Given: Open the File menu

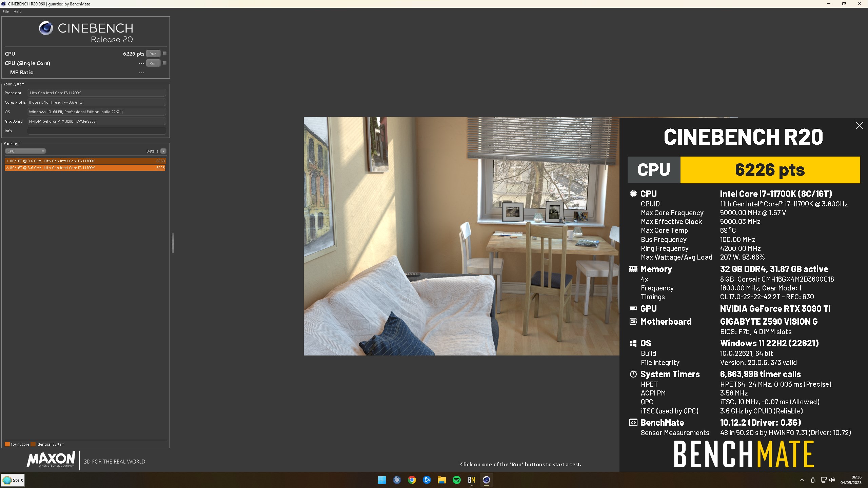Looking at the screenshot, I should (x=6, y=12).
